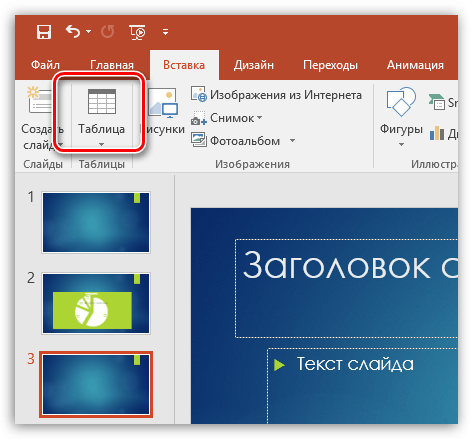Click the chart icon beside Фигуры
473x439 pixels.
pyautogui.click(x=437, y=133)
